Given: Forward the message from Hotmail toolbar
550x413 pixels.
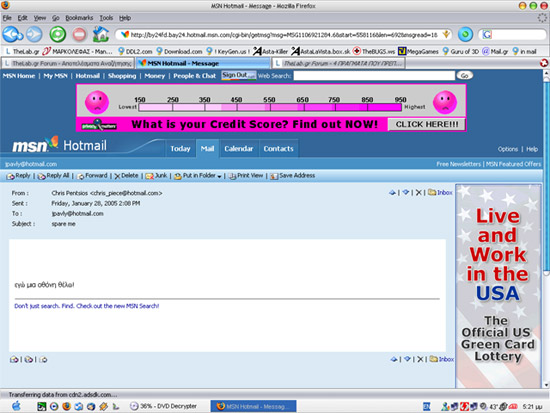Looking at the screenshot, I should tap(92, 176).
